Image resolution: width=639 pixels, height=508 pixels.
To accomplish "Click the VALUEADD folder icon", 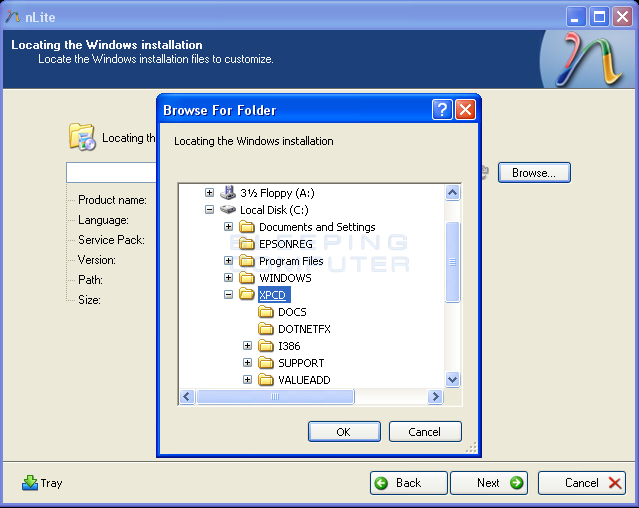I will pyautogui.click(x=266, y=380).
